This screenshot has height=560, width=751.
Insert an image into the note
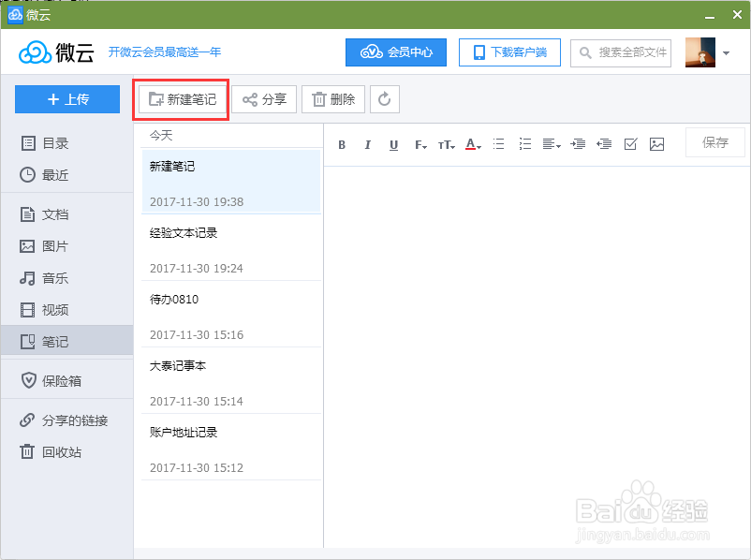click(656, 144)
